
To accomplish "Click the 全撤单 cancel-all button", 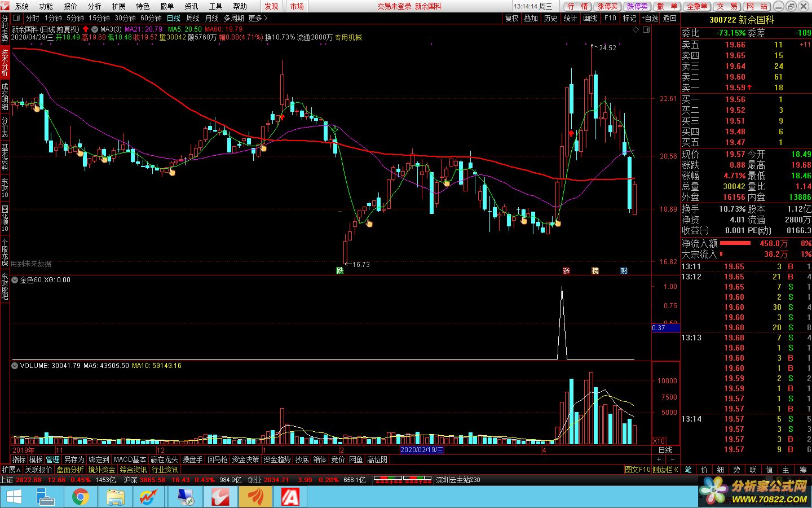I will pyautogui.click(x=697, y=6).
